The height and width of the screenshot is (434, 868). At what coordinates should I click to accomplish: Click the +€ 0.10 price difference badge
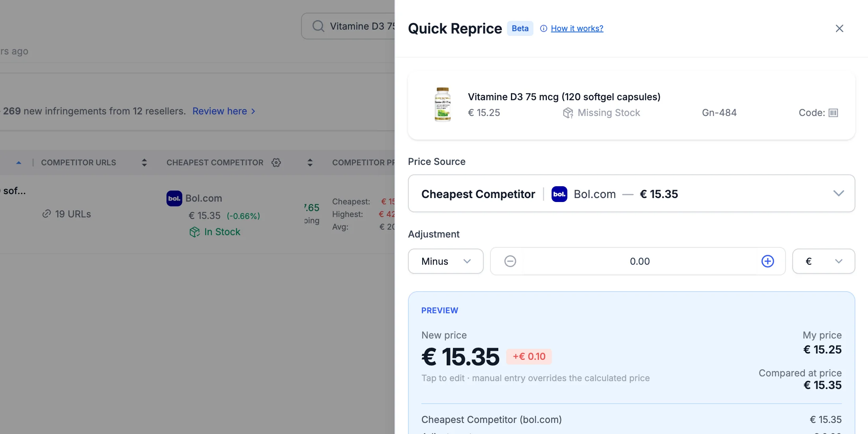pos(529,357)
